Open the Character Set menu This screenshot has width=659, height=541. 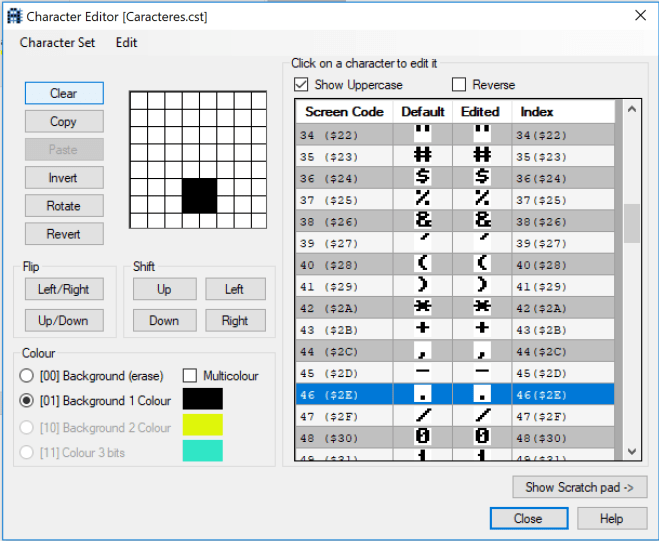pyautogui.click(x=58, y=43)
